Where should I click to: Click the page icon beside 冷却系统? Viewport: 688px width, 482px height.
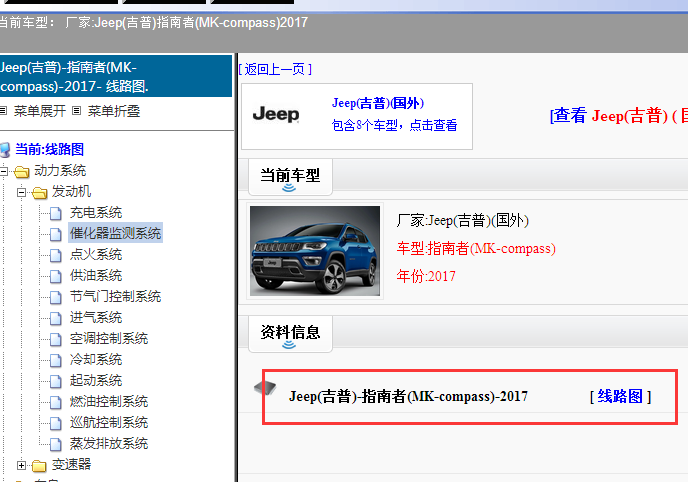tap(56, 361)
